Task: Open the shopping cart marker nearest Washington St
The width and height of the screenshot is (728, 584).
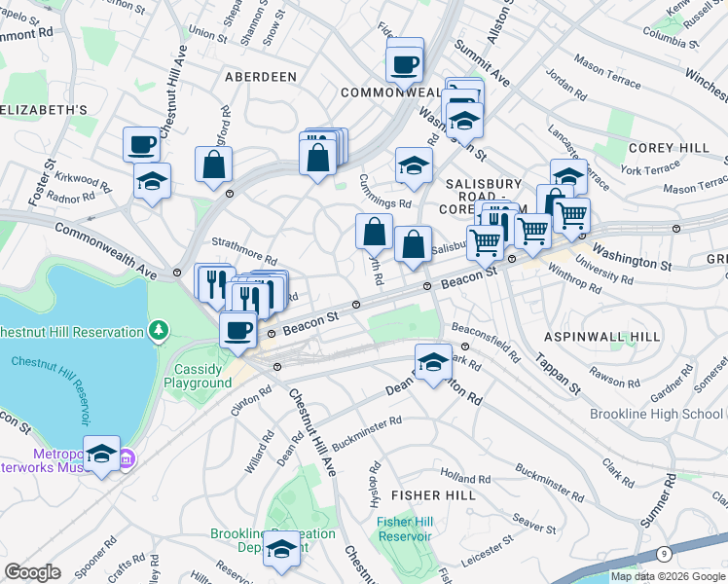Action: point(572,216)
